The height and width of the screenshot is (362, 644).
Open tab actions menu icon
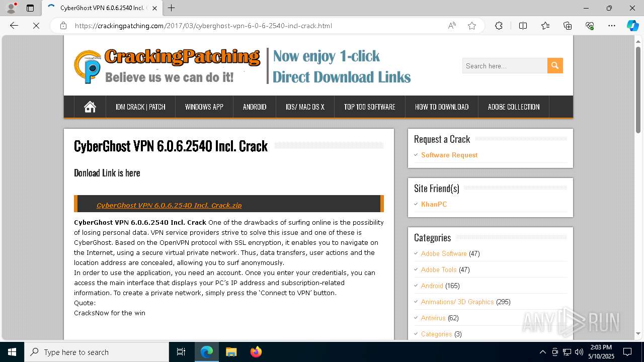tap(30, 8)
